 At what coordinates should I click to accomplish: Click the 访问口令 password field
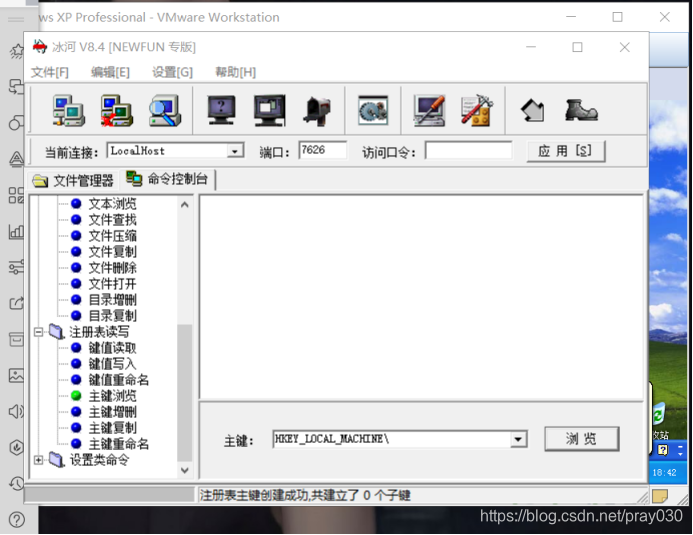pyautogui.click(x=468, y=151)
